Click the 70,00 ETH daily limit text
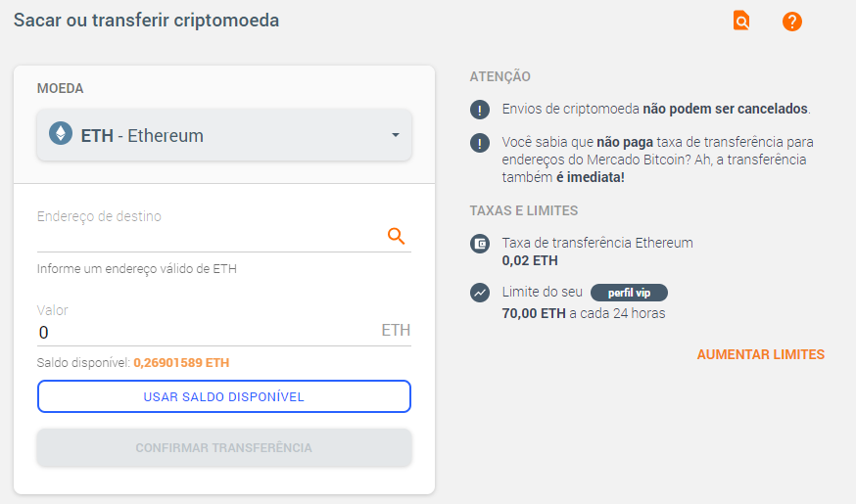The height and width of the screenshot is (504, 856). (x=534, y=313)
